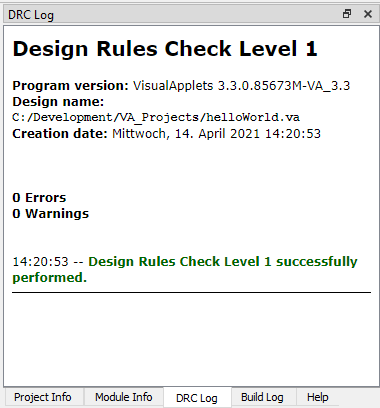Click the program version 'VisualApplets 3.3.0.85673M-VA_3.3'
Screen dimensions: 380x408
point(242,86)
